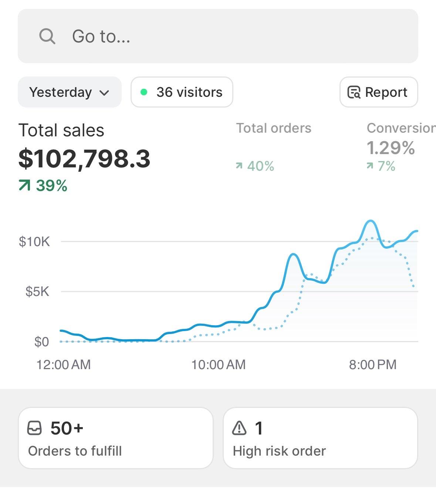
Task: Tap the magnifying glass search icon
Action: click(x=47, y=37)
